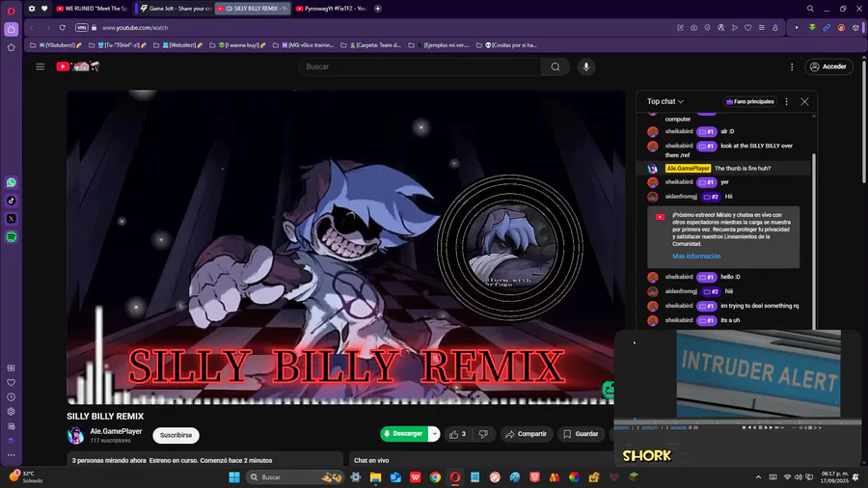Click the blue link extension icon
Screen dimensions: 868x488
click(x=827, y=28)
